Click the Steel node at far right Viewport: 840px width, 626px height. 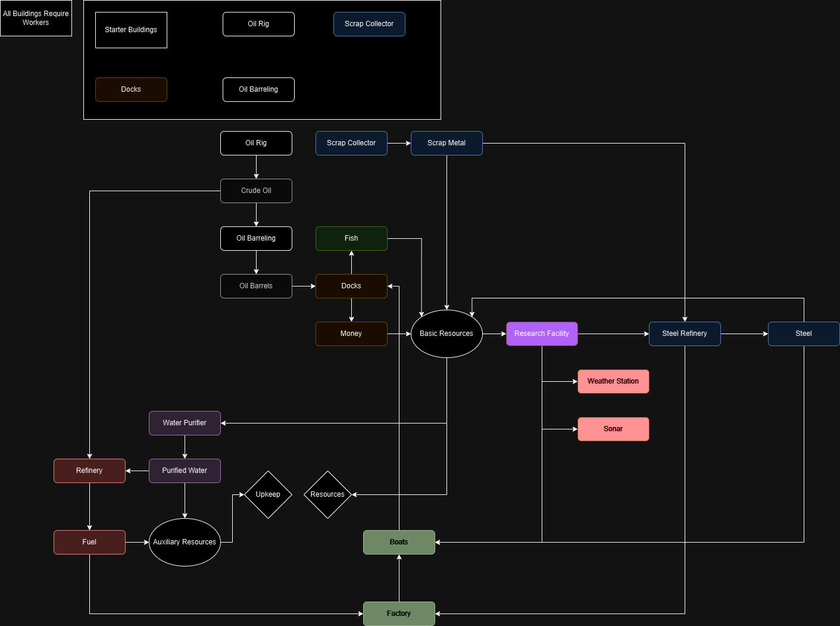point(804,334)
